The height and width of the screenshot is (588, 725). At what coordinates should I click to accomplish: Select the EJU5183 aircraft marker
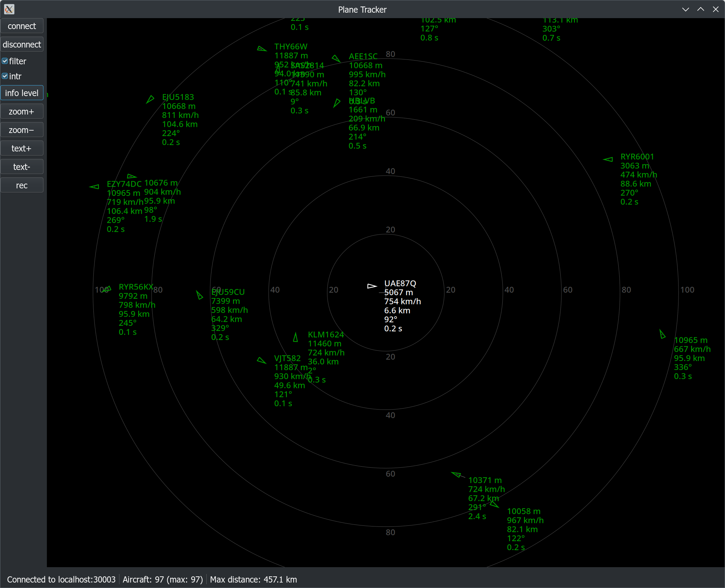tap(150, 99)
